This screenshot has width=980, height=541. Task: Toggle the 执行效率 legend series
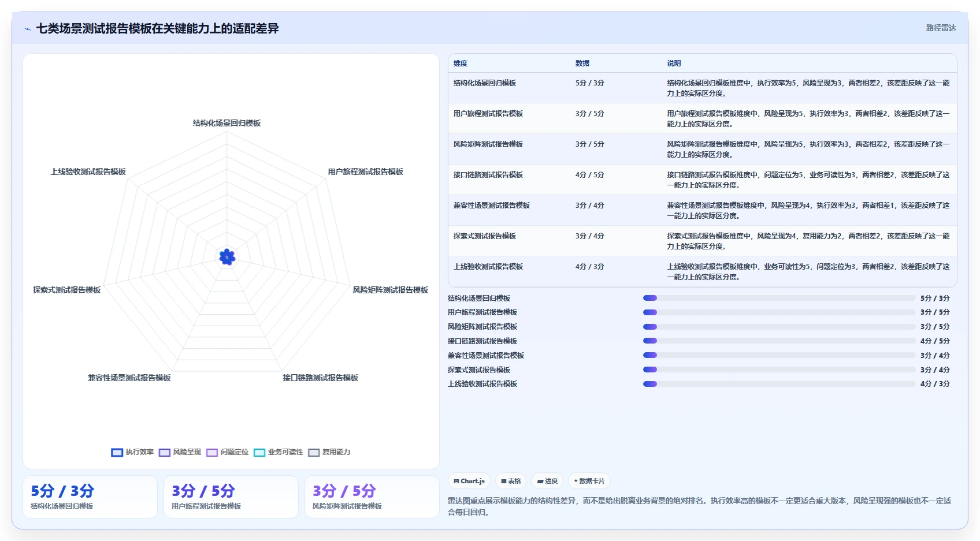tap(132, 452)
